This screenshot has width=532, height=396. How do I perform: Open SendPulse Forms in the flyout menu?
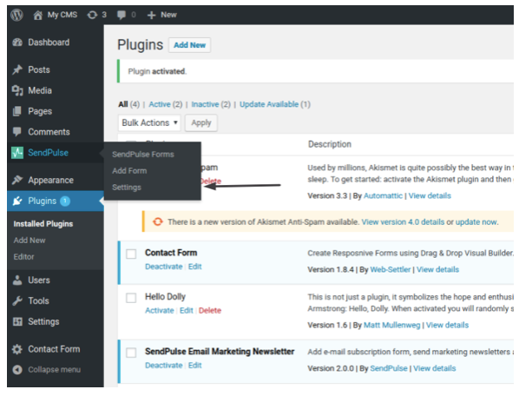pos(143,155)
